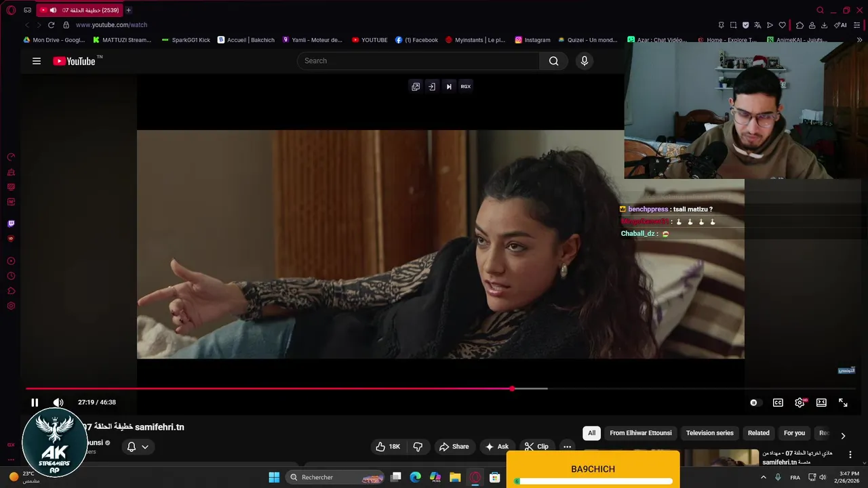868x488 pixels.
Task: Add page to bookmarks heart icon
Action: click(x=782, y=25)
